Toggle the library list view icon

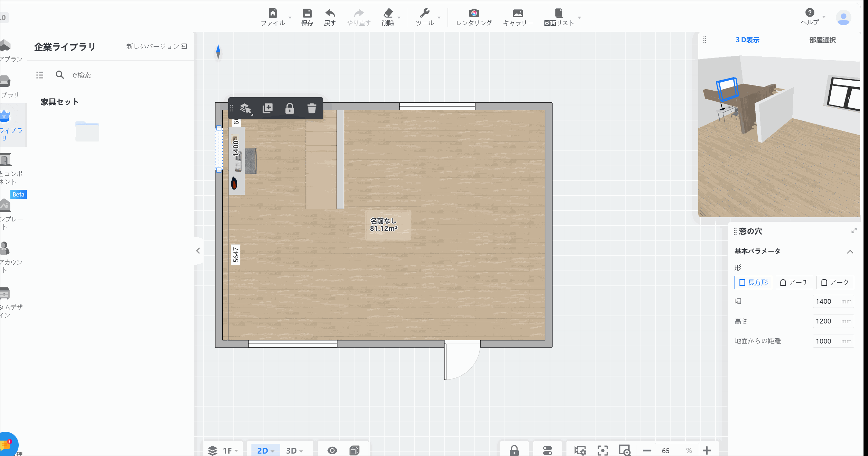click(40, 75)
